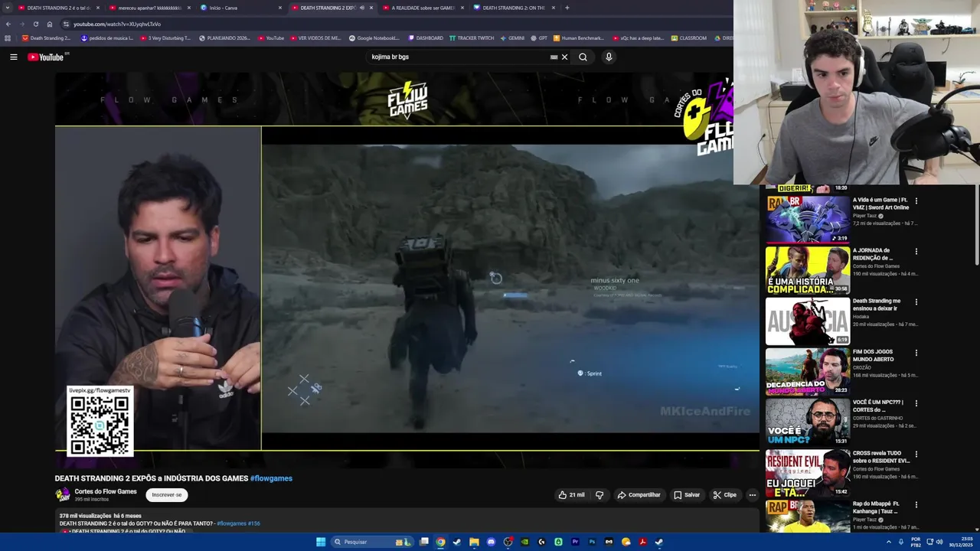Open the Google NotebookLM bookmark
980x551 pixels.
point(374,37)
